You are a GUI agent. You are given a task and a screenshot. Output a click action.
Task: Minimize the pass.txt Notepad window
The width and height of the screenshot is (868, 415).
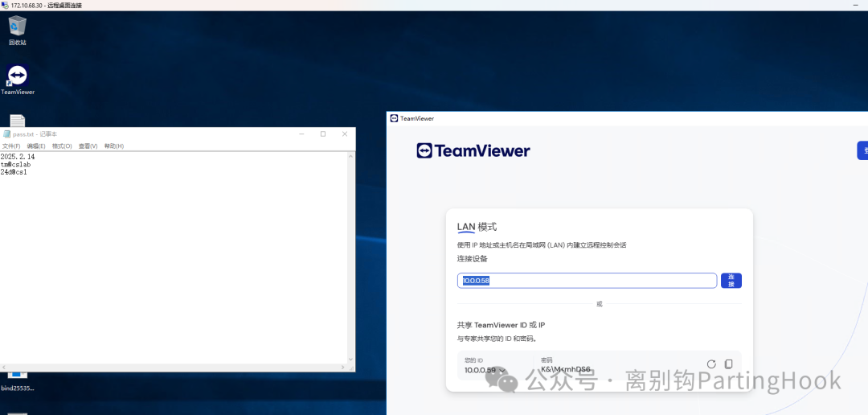click(301, 134)
